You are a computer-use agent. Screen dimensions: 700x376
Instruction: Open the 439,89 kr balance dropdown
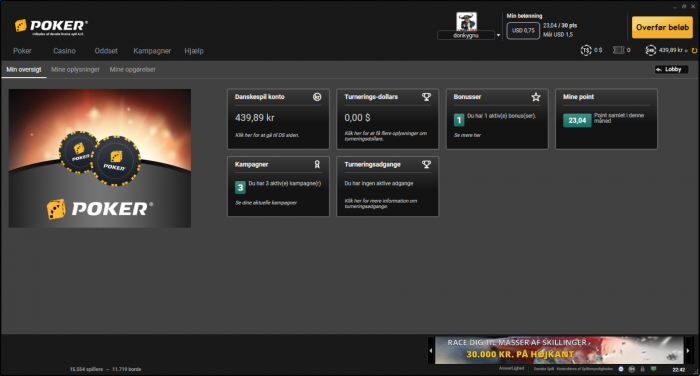point(686,50)
